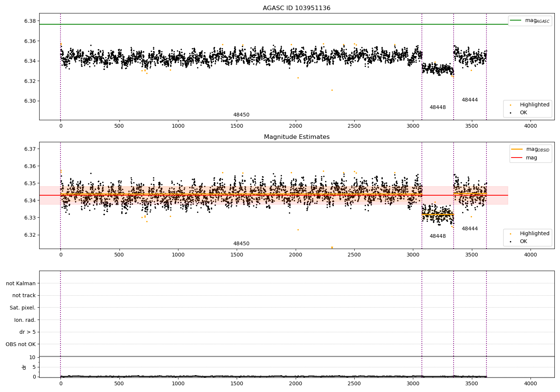
Task: Click x-axis tick 500 under the dr plot
Action: point(119,383)
